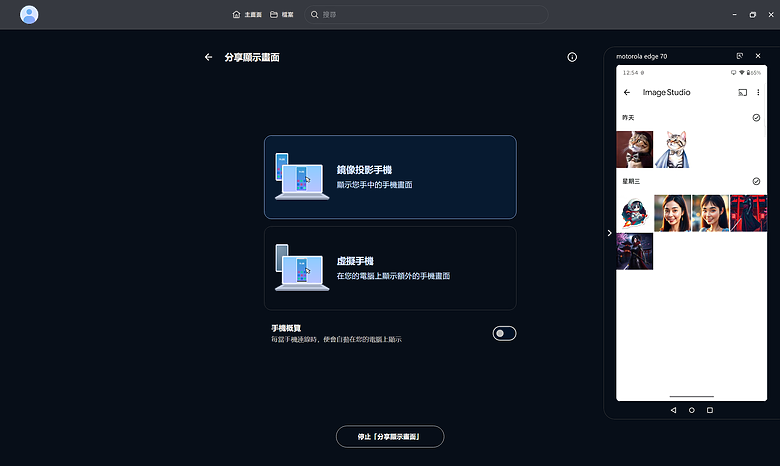Click the phone-and-laptop icon for 鏡像投影手機

click(302, 177)
